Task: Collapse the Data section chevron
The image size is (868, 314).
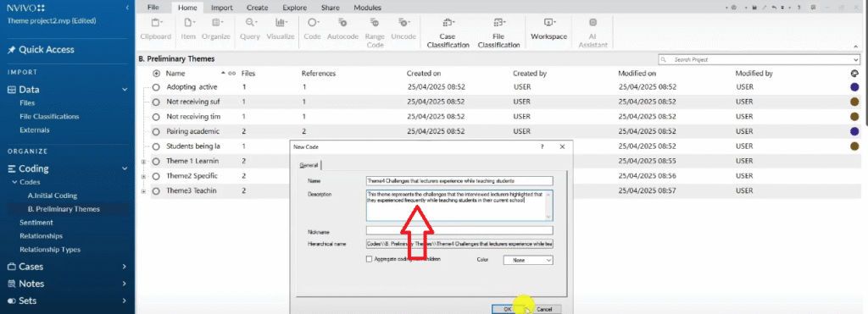Action: click(125, 90)
